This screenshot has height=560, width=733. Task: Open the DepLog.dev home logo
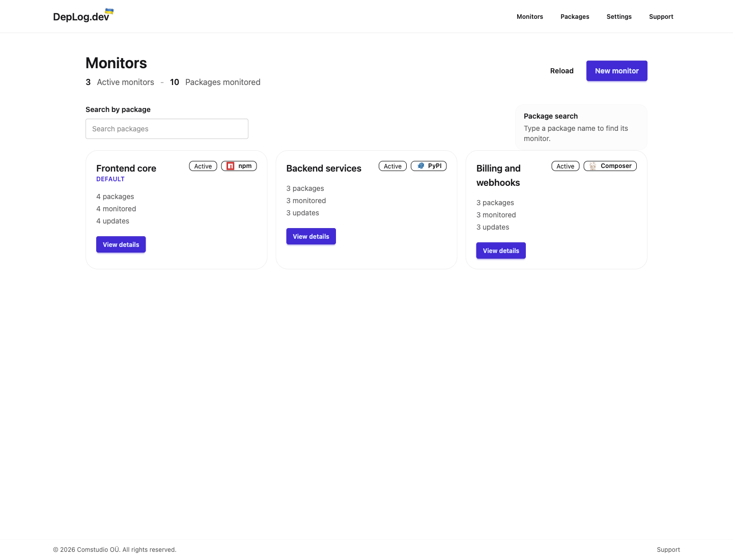81,16
